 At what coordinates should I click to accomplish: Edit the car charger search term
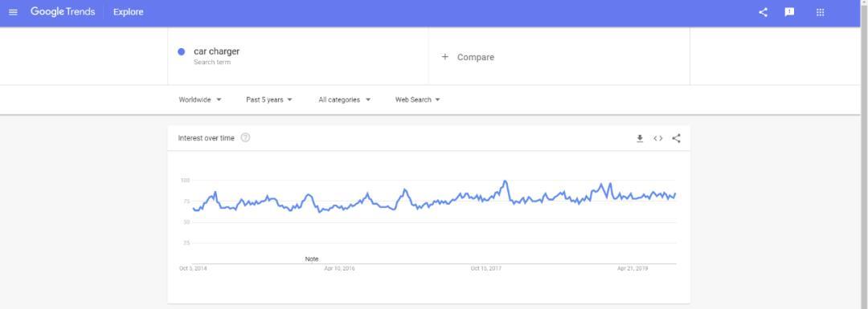[216, 51]
